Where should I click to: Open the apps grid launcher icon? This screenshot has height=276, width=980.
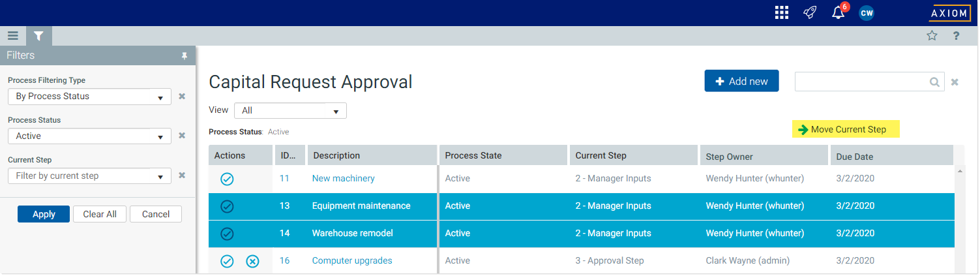[781, 12]
